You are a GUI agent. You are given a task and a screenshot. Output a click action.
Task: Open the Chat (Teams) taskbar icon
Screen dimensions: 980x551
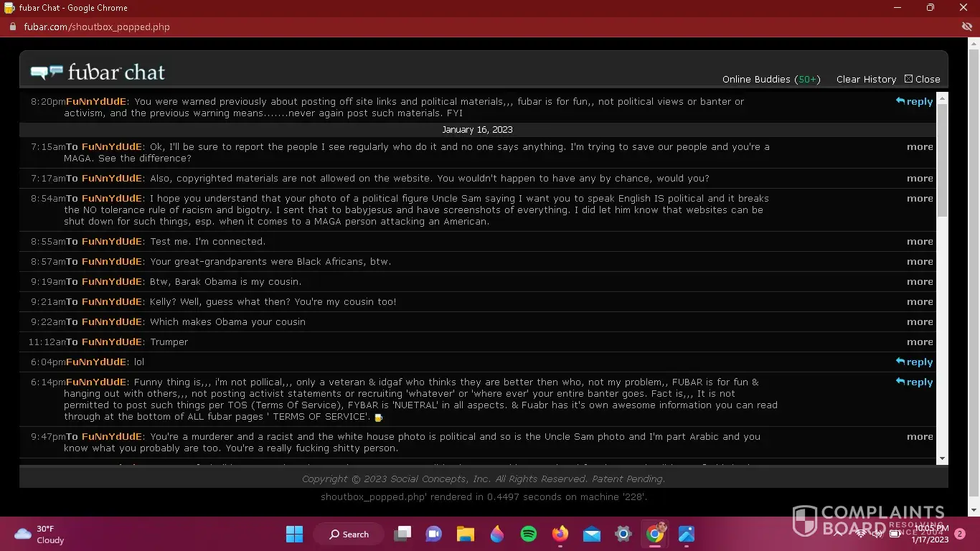[433, 534]
